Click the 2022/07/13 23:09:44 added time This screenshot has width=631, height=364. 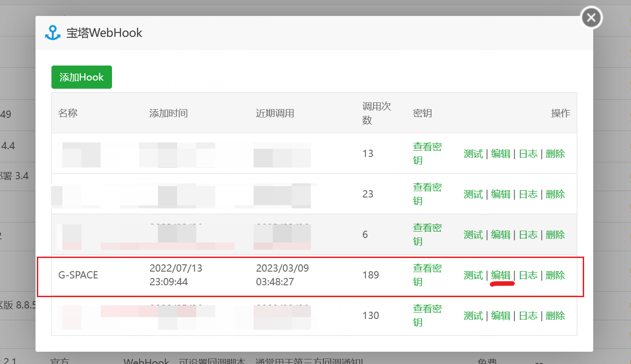176,275
